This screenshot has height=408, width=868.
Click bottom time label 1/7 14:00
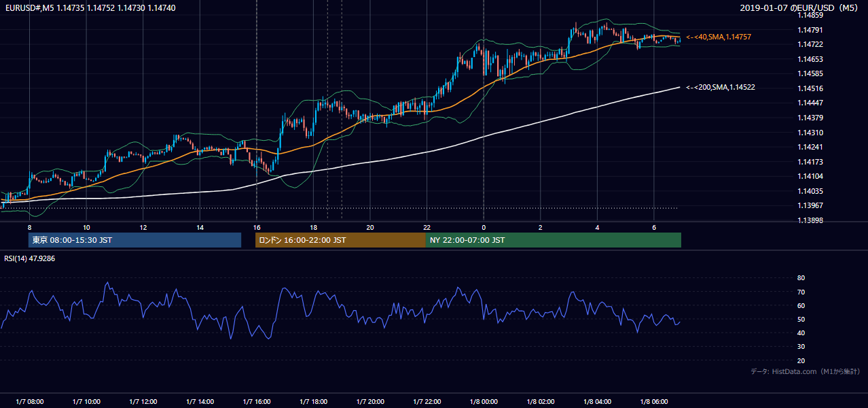(x=200, y=402)
